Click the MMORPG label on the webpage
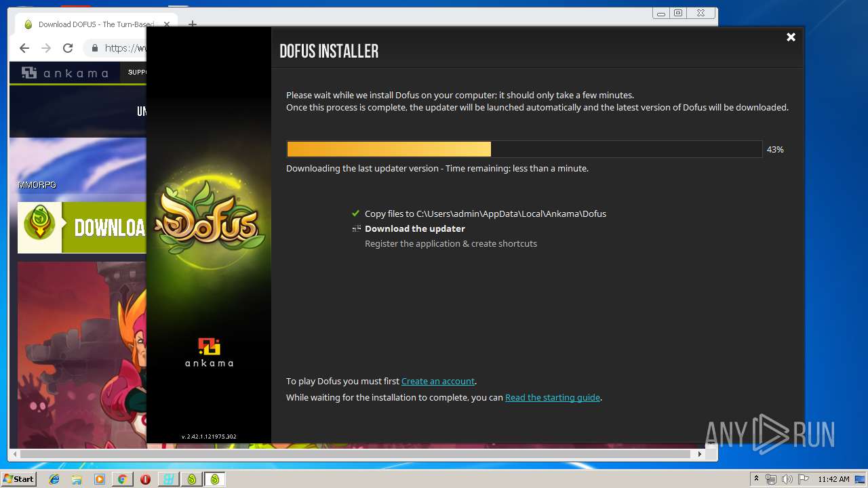 (x=37, y=184)
